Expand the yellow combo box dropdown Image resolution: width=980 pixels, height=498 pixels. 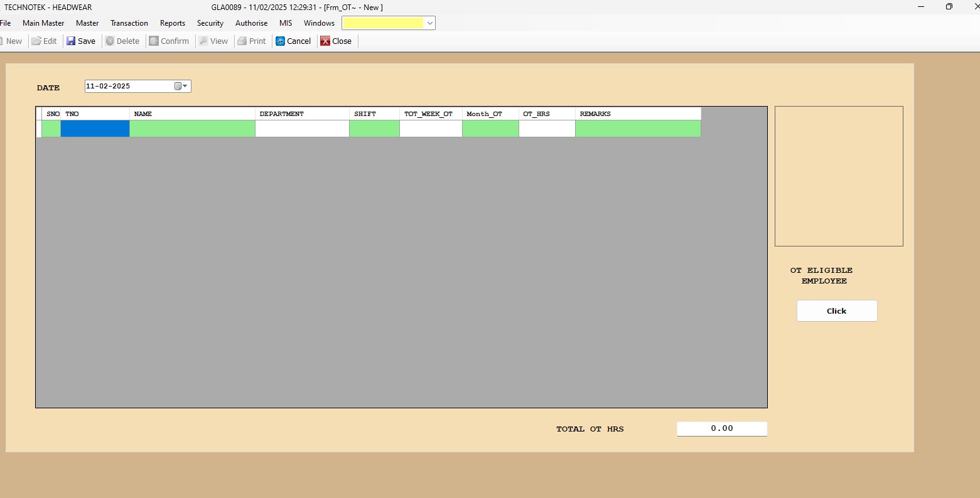click(x=429, y=23)
